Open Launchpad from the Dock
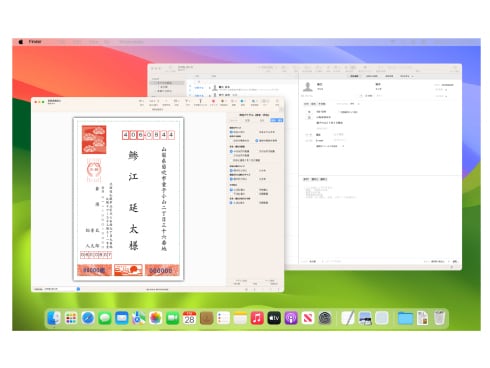Screen dimensions: 490x368 tap(71, 318)
